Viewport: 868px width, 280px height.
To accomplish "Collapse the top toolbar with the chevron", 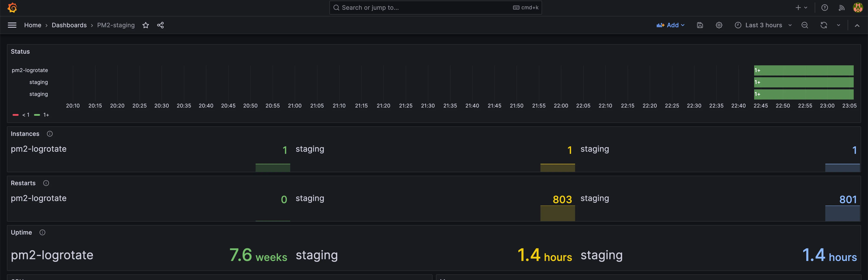I will (x=857, y=25).
